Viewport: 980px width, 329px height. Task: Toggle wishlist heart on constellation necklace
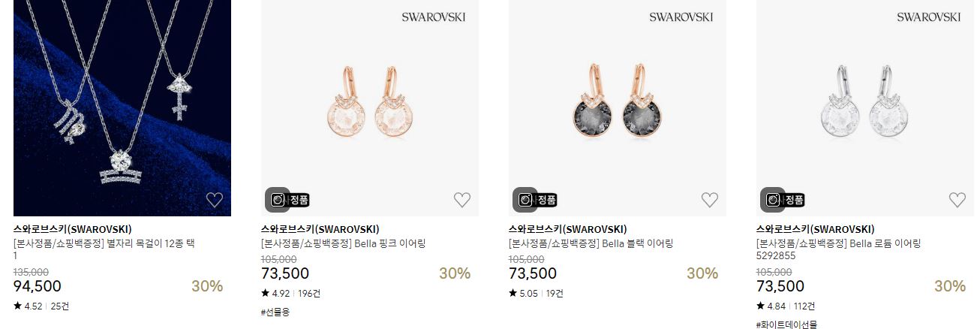pyautogui.click(x=215, y=200)
